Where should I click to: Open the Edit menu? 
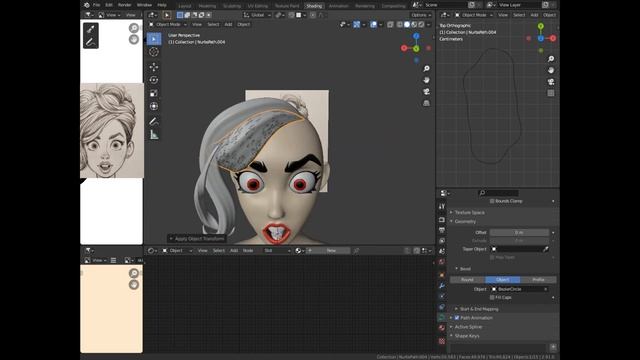pyautogui.click(x=109, y=5)
